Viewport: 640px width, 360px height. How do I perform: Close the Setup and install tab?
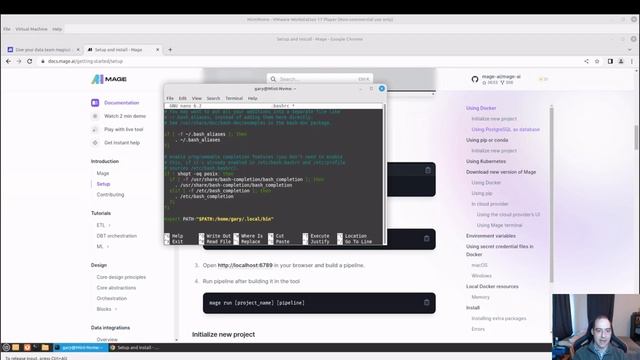point(158,50)
